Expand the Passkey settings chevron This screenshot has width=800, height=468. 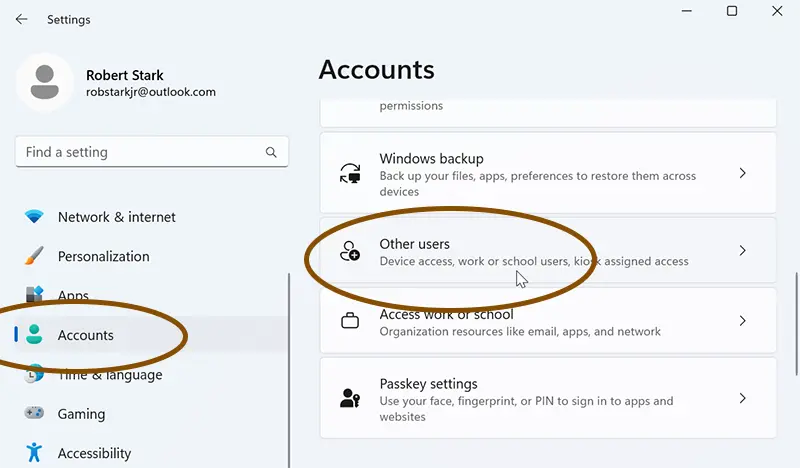[x=743, y=398]
